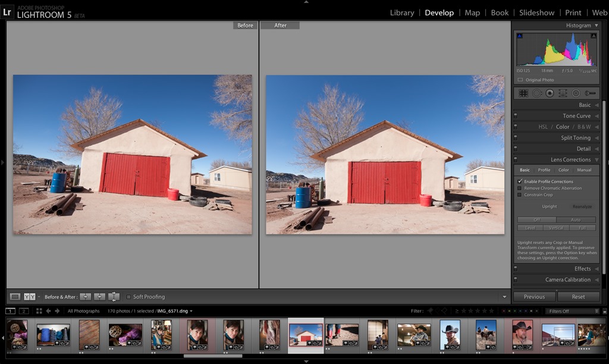This screenshot has height=364, width=609.
Task: Turn on Constrain Crop
Action: pos(520,194)
